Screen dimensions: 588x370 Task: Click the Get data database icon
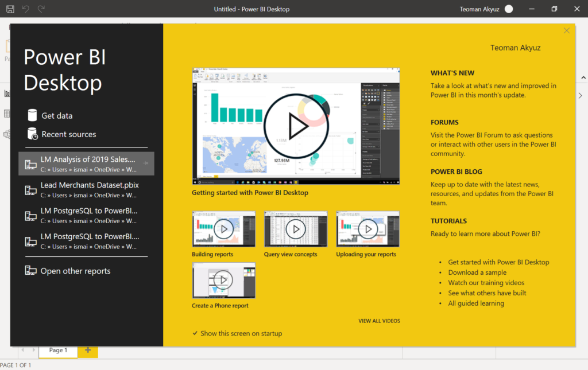pos(32,115)
